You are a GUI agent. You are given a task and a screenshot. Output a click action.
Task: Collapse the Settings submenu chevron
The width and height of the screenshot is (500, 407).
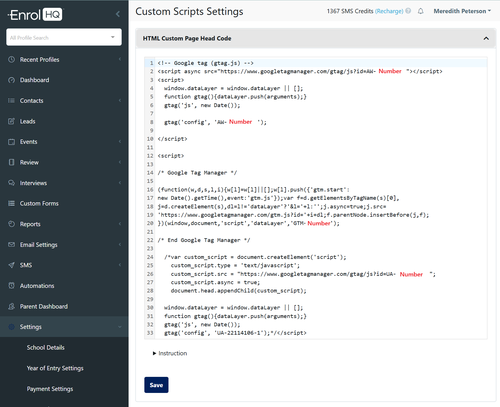120,327
